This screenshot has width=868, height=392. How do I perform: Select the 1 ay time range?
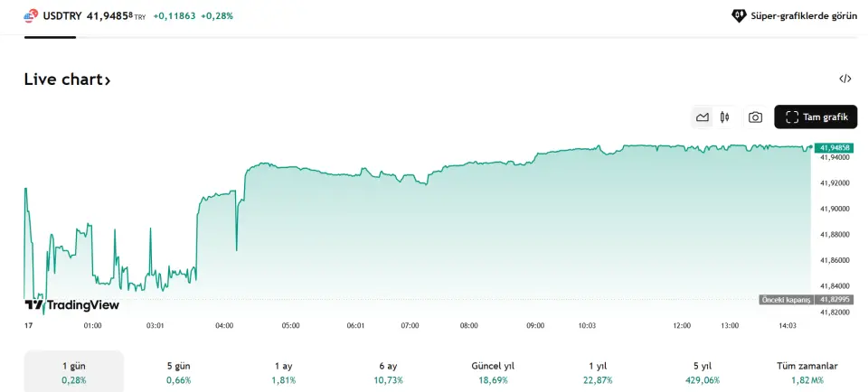[283, 372]
